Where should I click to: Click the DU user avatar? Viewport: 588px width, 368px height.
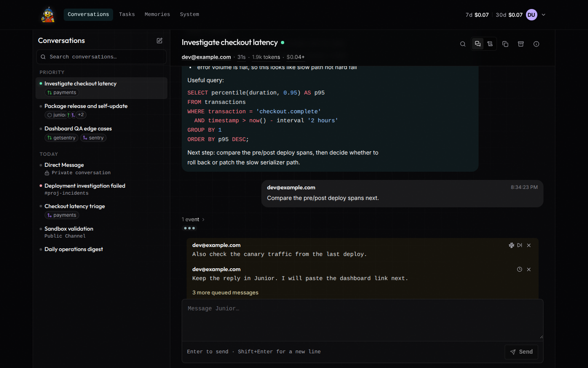531,15
